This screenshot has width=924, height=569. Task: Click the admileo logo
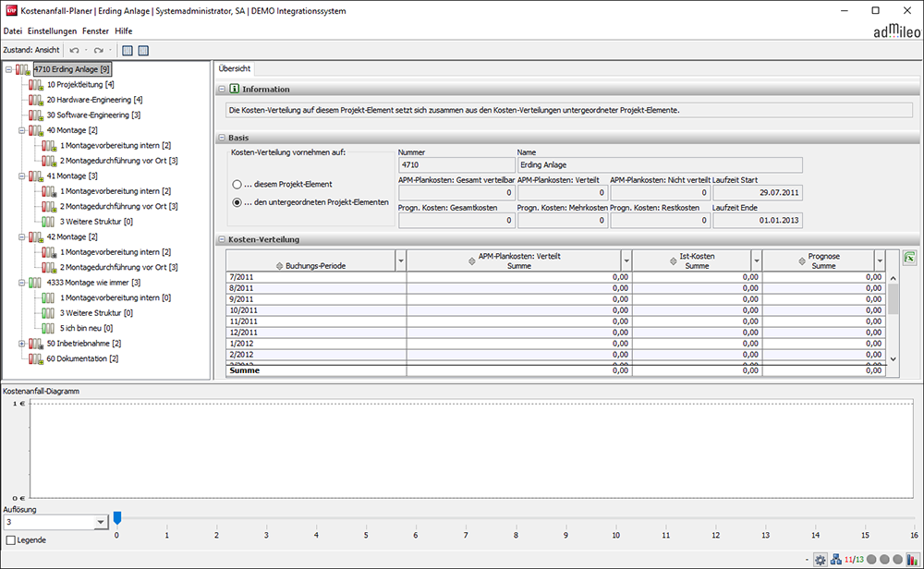(x=896, y=30)
